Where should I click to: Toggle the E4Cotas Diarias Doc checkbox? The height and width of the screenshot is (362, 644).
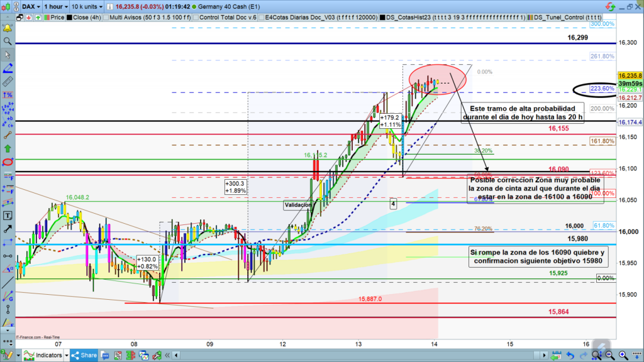pyautogui.click(x=260, y=18)
